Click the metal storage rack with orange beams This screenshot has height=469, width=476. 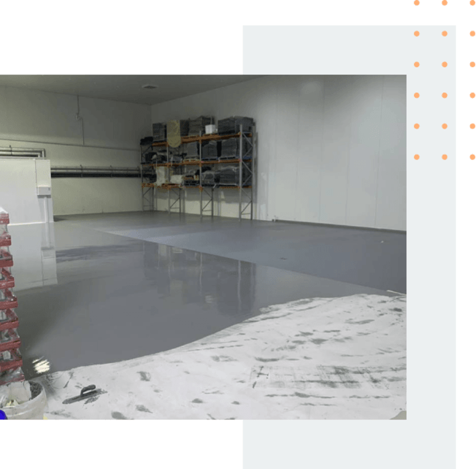click(198, 167)
